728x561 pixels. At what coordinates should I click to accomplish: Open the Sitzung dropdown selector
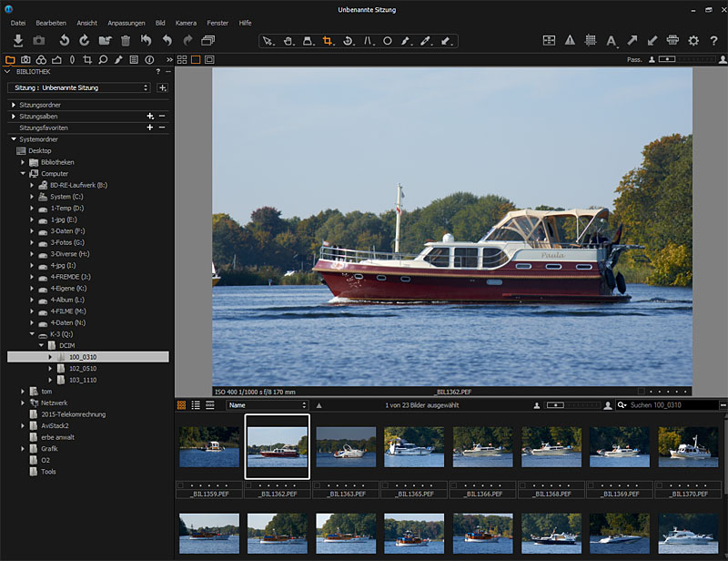pos(79,87)
